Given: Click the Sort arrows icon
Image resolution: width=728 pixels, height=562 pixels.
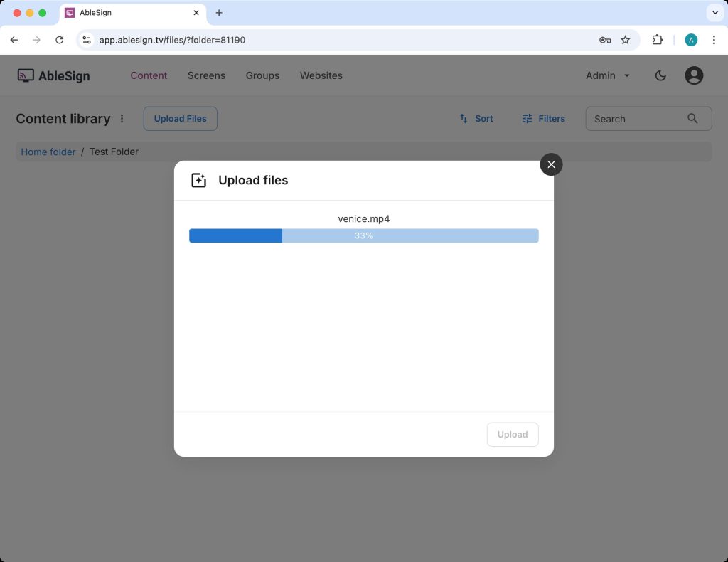Looking at the screenshot, I should (464, 118).
